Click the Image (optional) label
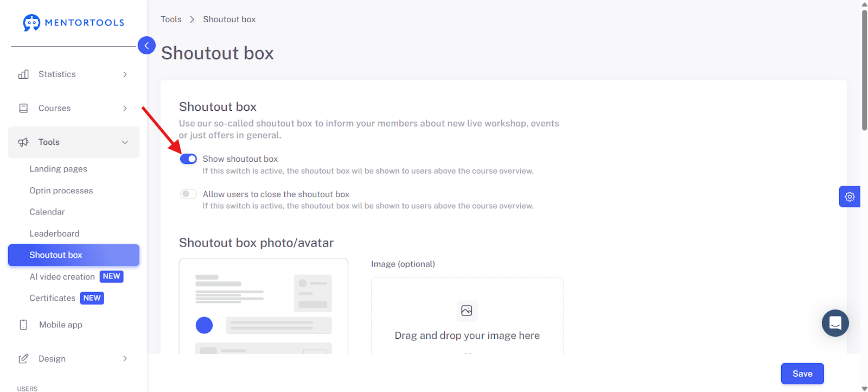Image resolution: width=868 pixels, height=392 pixels. (x=403, y=264)
